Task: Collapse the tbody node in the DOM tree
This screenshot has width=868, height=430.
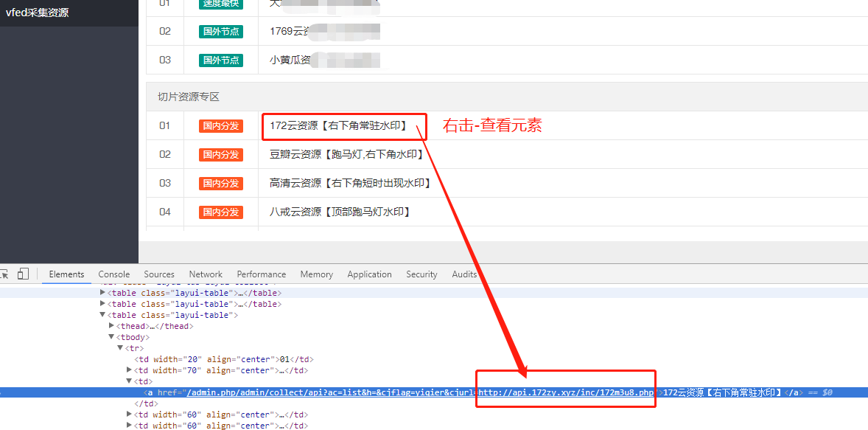Action: tap(112, 337)
